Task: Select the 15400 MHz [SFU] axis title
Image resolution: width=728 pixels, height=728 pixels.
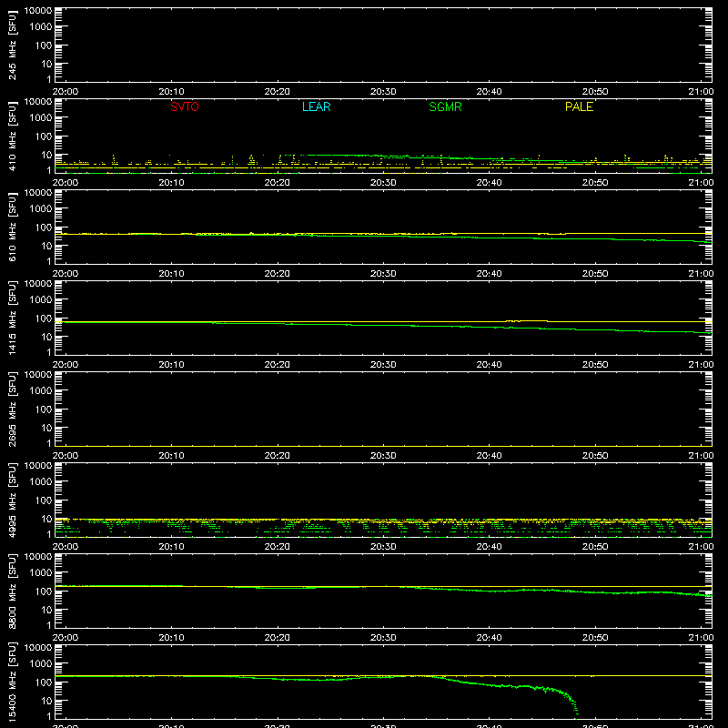Action: [12, 682]
